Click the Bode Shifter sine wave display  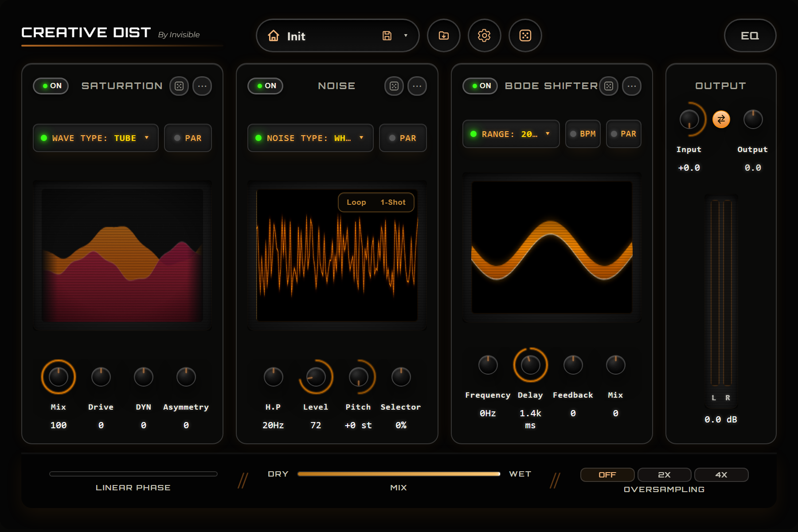(x=552, y=247)
